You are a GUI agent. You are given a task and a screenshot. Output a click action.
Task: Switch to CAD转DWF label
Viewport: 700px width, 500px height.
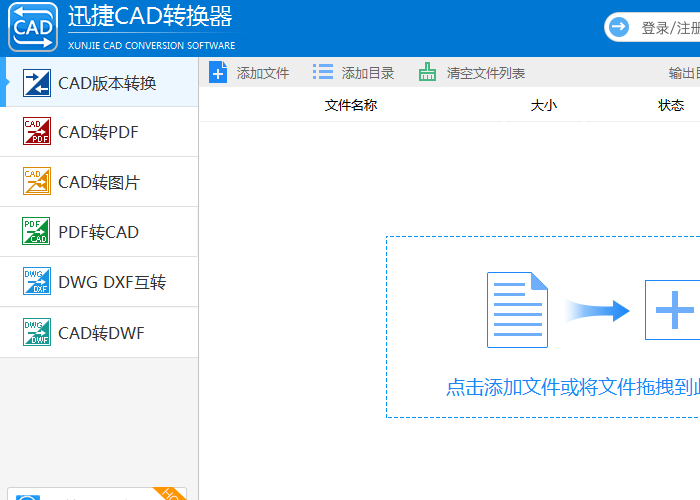click(101, 333)
